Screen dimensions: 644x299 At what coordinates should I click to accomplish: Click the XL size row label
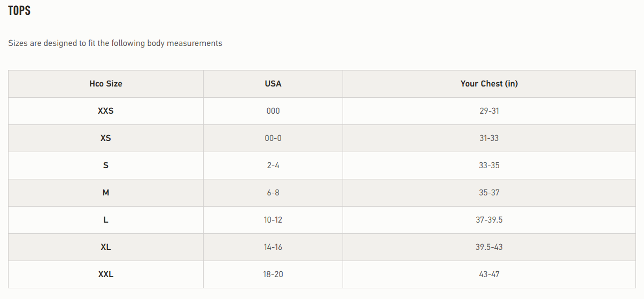tap(106, 247)
